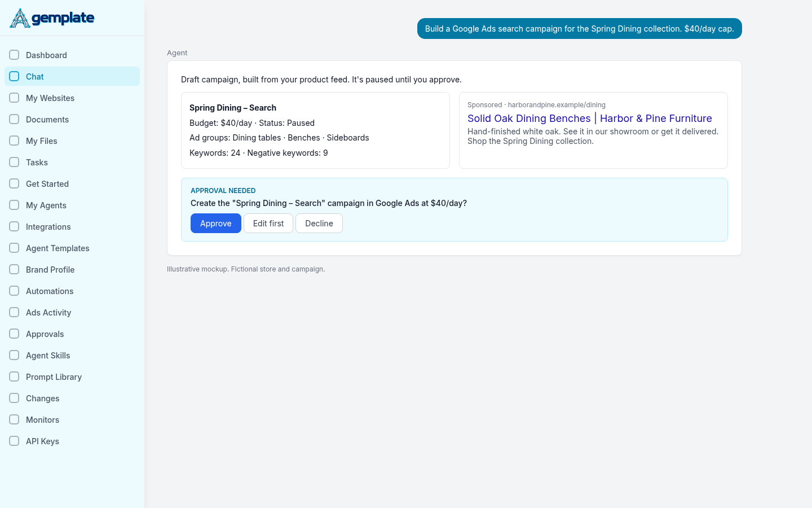Click the gemplate logo icon
The height and width of the screenshot is (508, 812).
click(20, 18)
